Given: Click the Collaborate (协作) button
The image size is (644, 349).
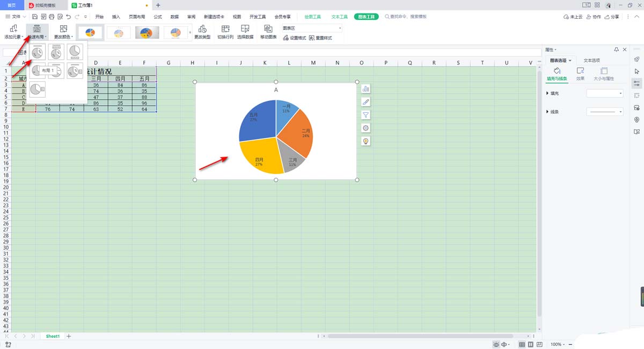Looking at the screenshot, I should click(x=594, y=17).
